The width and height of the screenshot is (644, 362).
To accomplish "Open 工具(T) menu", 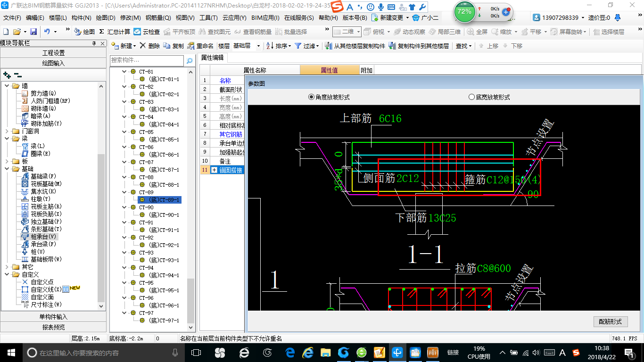I will [208, 17].
